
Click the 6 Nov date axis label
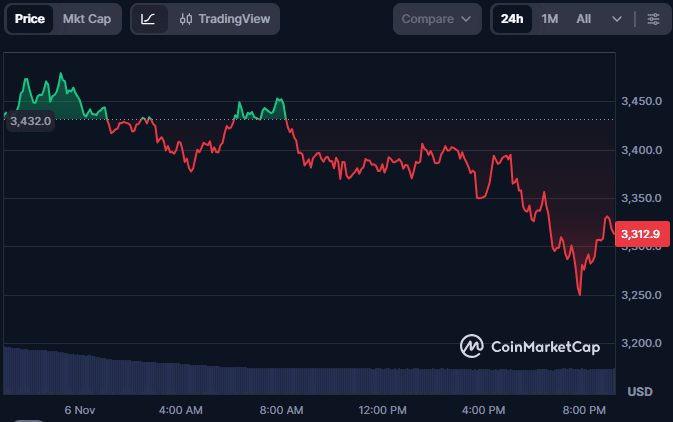click(x=79, y=410)
